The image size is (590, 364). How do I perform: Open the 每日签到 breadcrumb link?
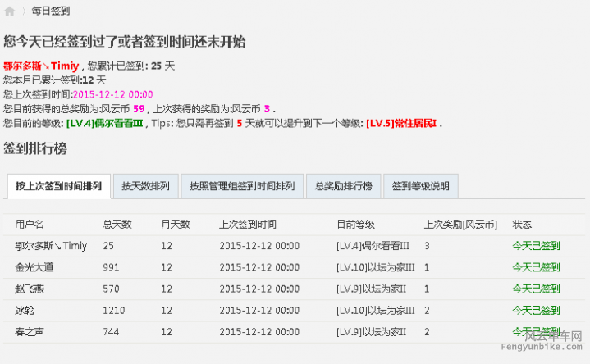pyautogui.click(x=50, y=11)
